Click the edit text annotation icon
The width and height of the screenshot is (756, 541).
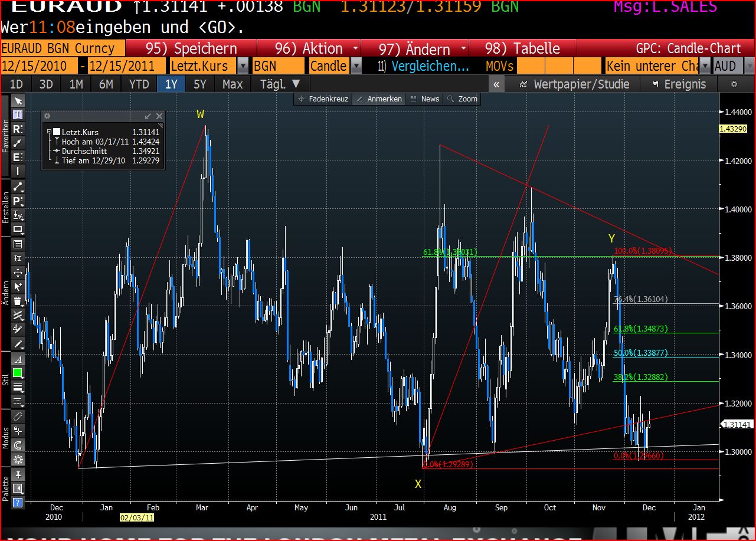pos(18,258)
